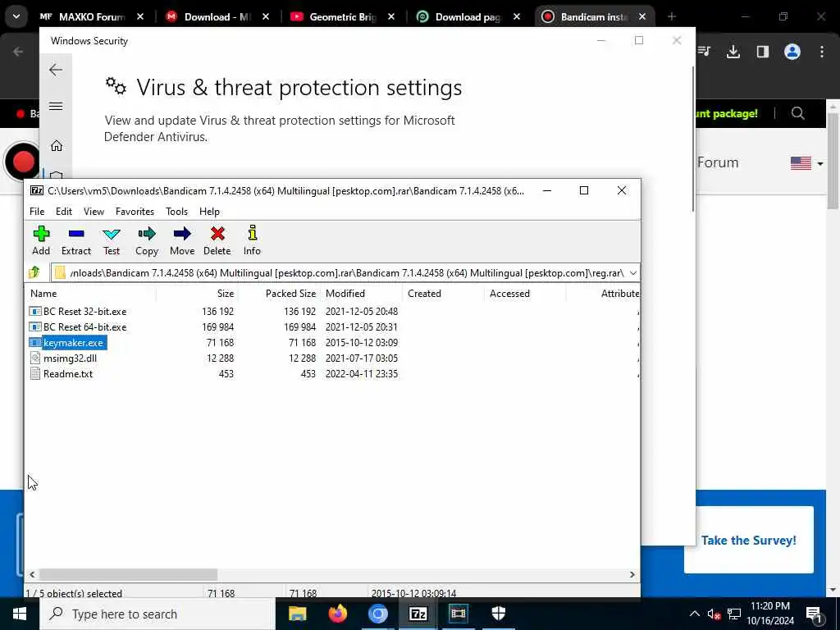
Task: Open the Tools menu
Action: point(176,212)
